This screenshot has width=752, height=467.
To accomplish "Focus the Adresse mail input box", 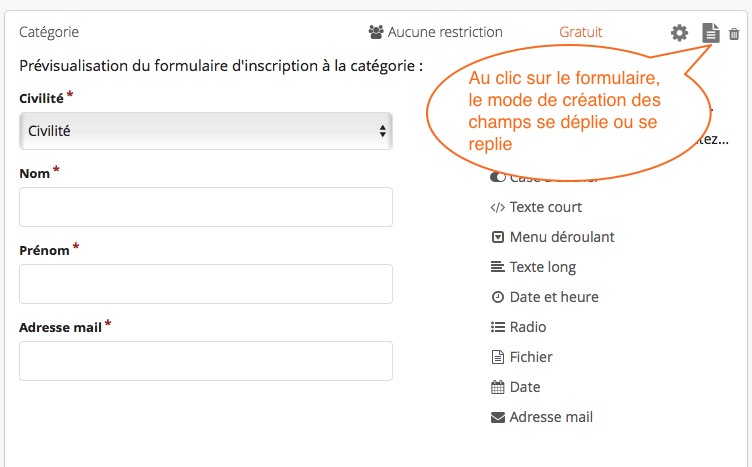I will coord(206,361).
